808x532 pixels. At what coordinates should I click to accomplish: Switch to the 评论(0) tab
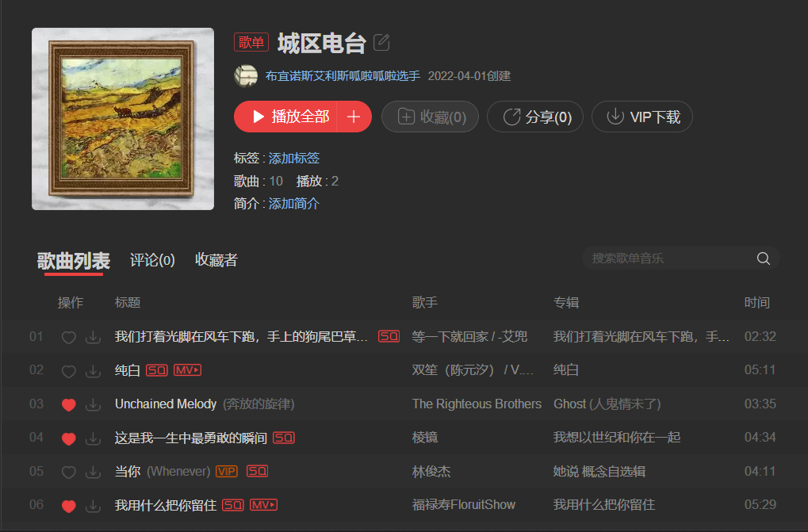pos(152,260)
